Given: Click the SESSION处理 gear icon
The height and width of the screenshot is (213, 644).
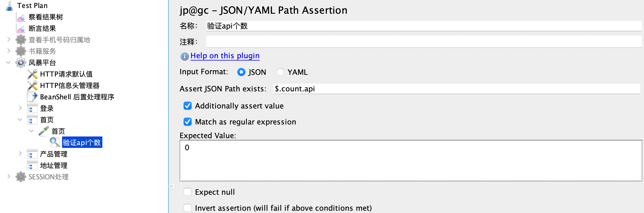Looking at the screenshot, I should 21,177.
